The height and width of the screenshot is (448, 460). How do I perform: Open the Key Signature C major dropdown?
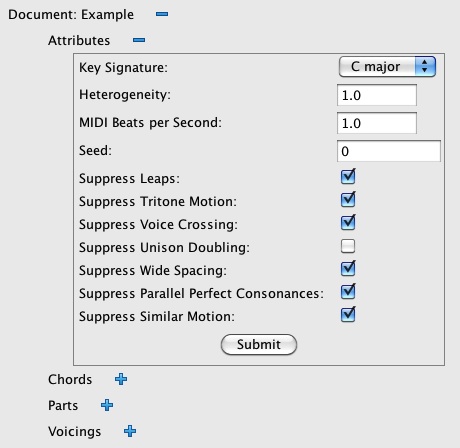(387, 67)
